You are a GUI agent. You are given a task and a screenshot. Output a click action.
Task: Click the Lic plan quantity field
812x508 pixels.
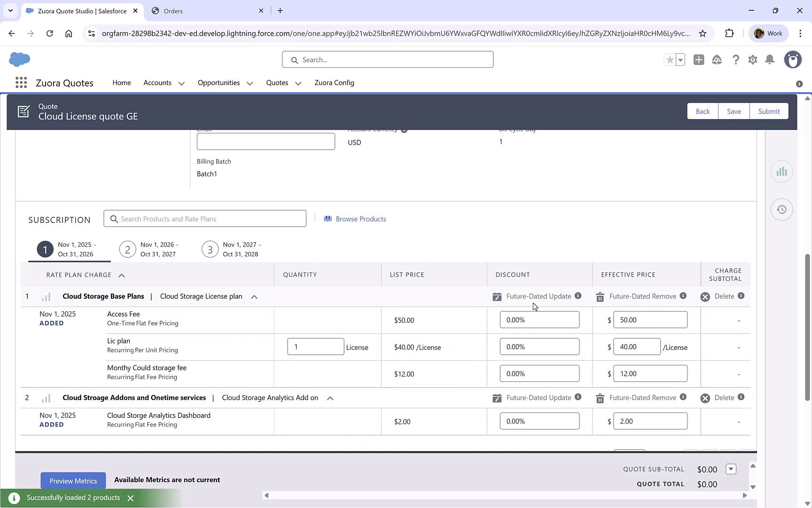pos(315,347)
